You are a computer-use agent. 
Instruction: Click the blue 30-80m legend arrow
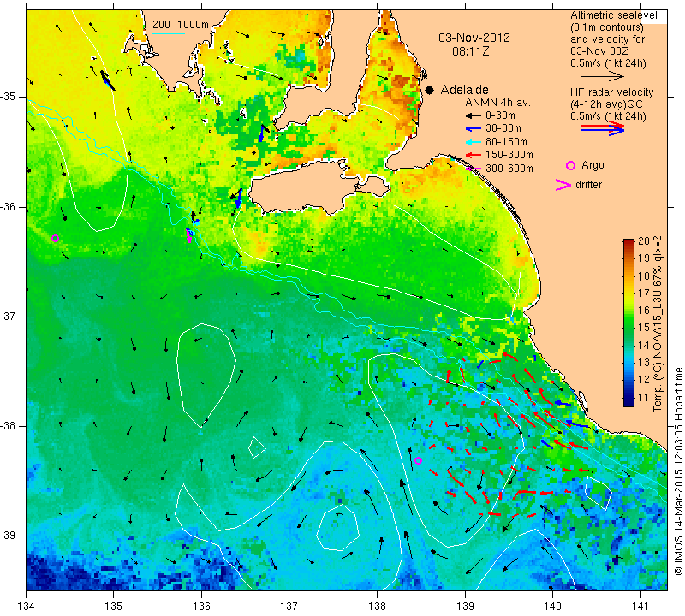(x=473, y=129)
